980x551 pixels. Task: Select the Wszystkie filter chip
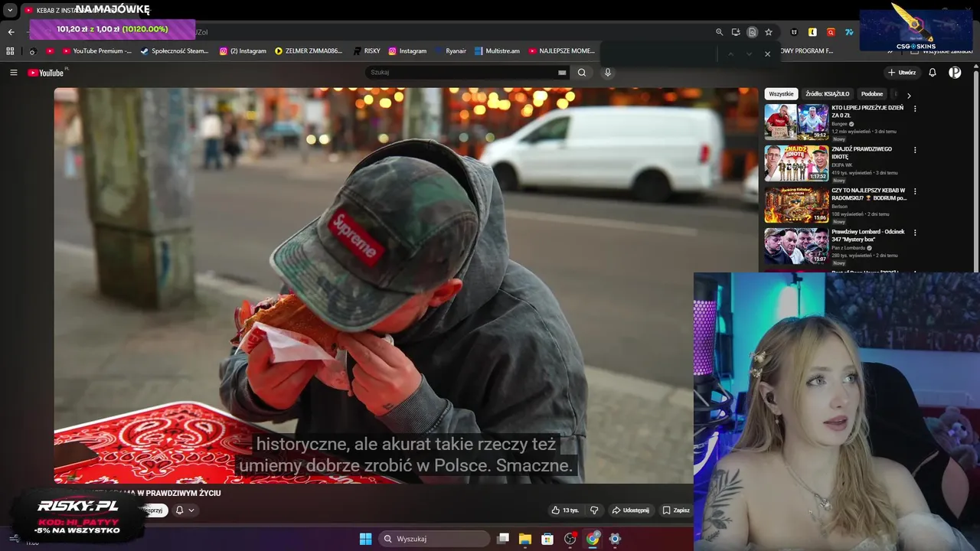pyautogui.click(x=782, y=94)
